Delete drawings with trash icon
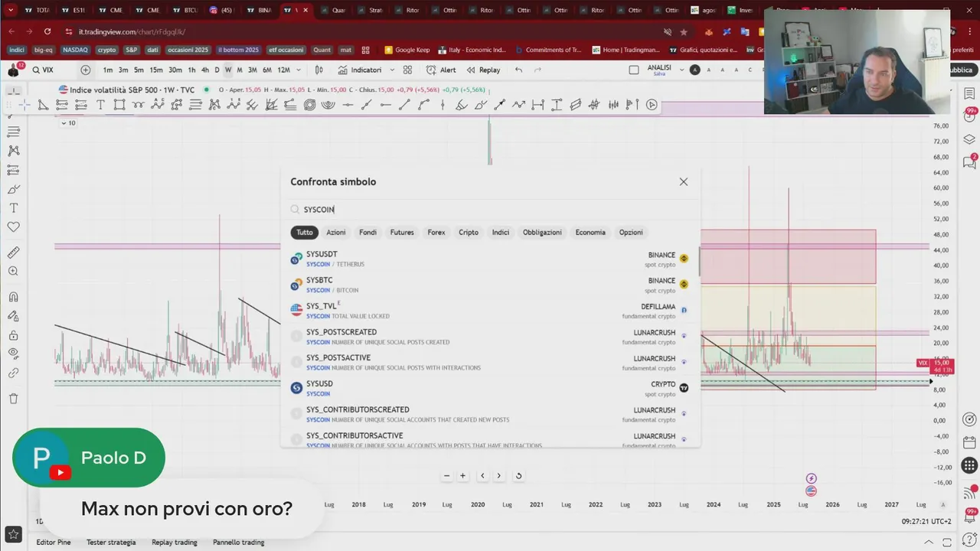The height and width of the screenshot is (551, 980). click(x=13, y=398)
